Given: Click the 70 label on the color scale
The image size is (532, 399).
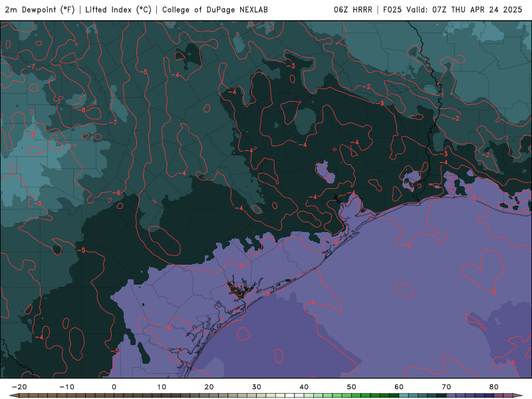Looking at the screenshot, I should [446, 387].
